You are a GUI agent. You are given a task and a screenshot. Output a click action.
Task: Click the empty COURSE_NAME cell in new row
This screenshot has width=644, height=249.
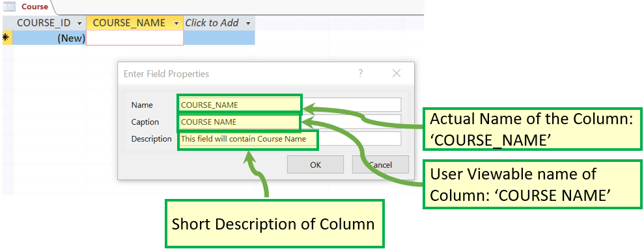tap(135, 38)
